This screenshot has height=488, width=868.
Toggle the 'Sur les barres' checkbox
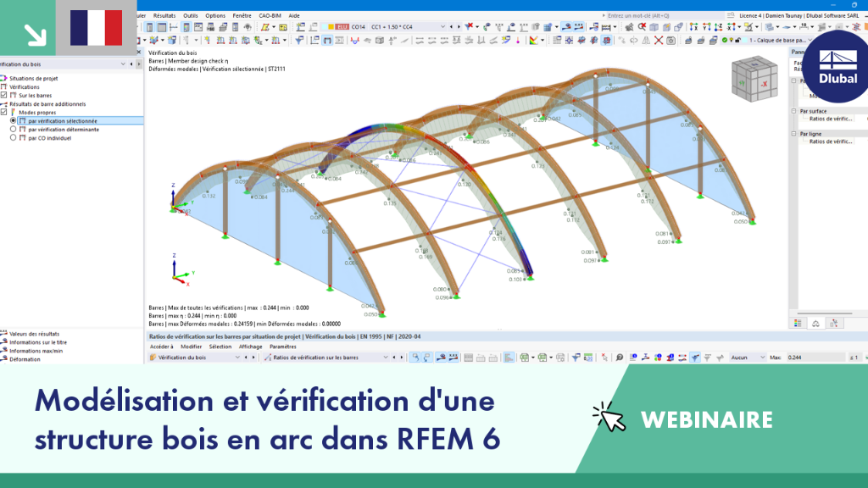[x=4, y=95]
